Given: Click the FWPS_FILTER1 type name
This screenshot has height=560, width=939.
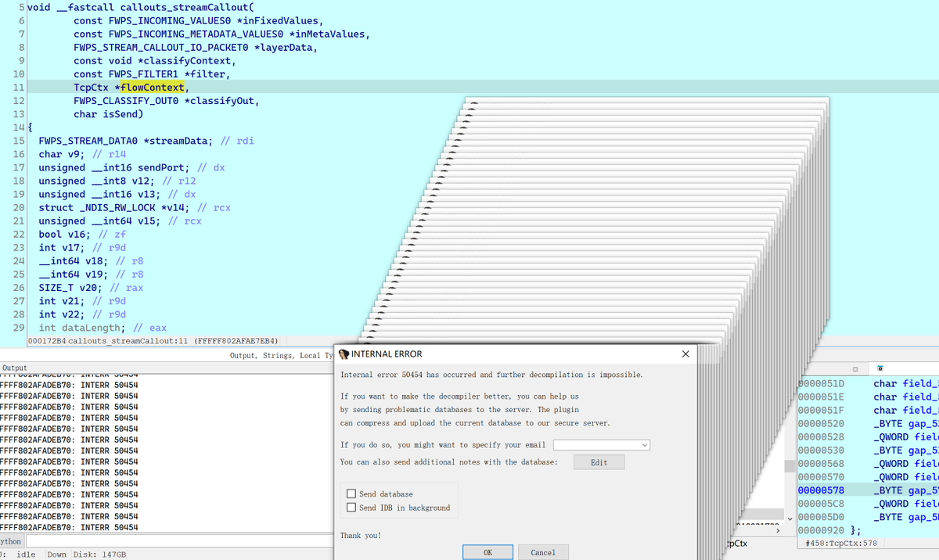Looking at the screenshot, I should click(x=143, y=74).
